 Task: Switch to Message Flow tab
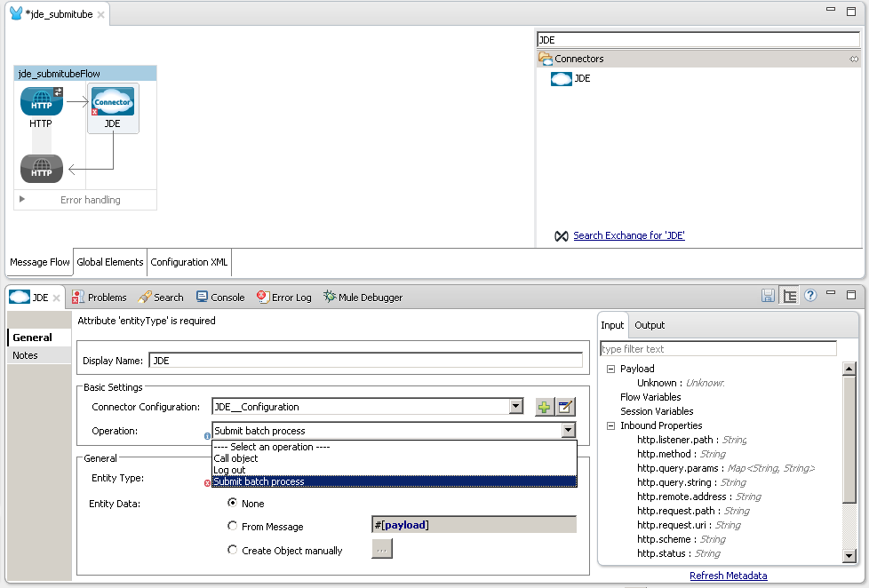point(40,262)
